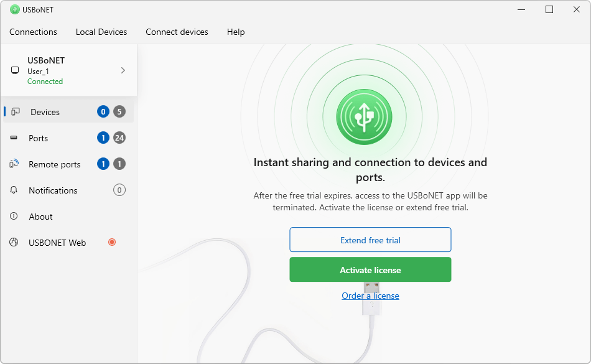Click the green USB logo in center
The width and height of the screenshot is (591, 364).
364,116
